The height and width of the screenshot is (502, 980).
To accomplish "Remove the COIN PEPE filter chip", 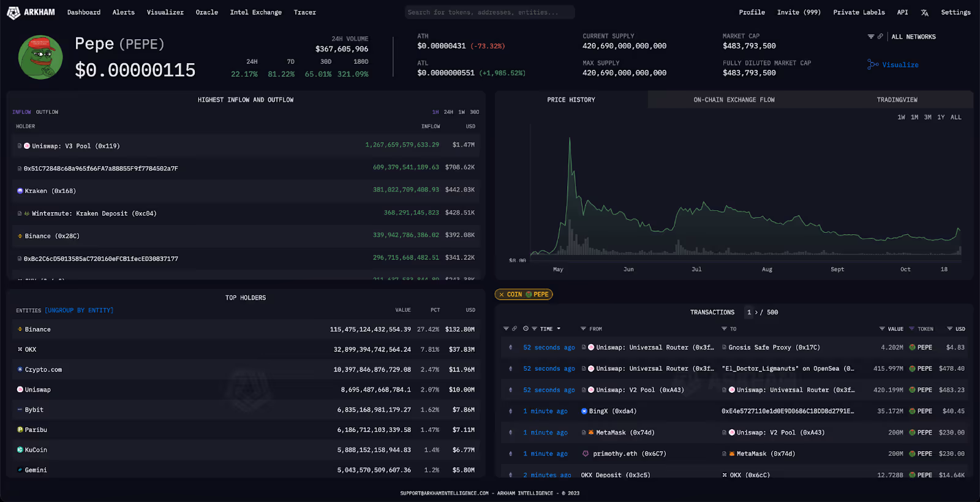I will tap(502, 295).
